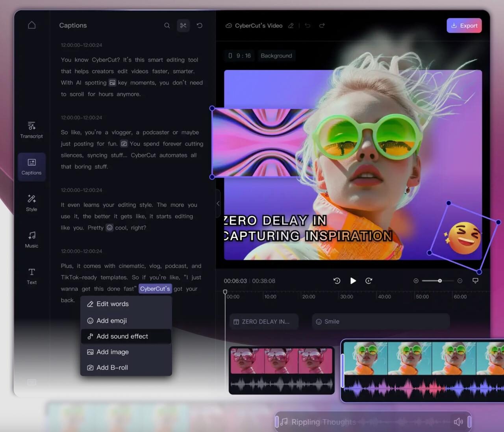The width and height of the screenshot is (504, 432).
Task: Choose Add emoji from the context menu
Action: 111,321
